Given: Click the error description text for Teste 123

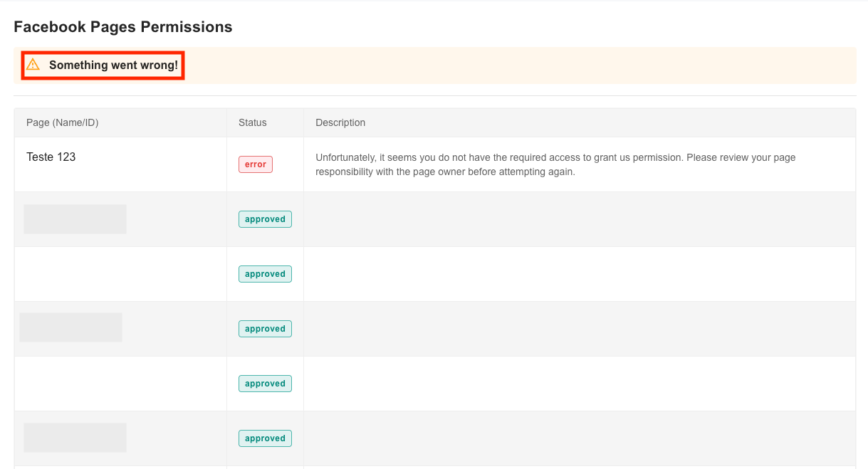Looking at the screenshot, I should [555, 164].
